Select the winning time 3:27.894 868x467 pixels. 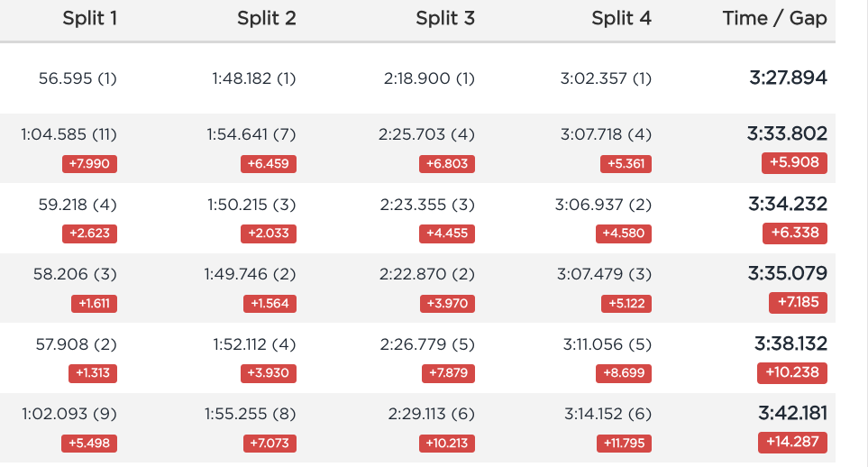coord(789,78)
